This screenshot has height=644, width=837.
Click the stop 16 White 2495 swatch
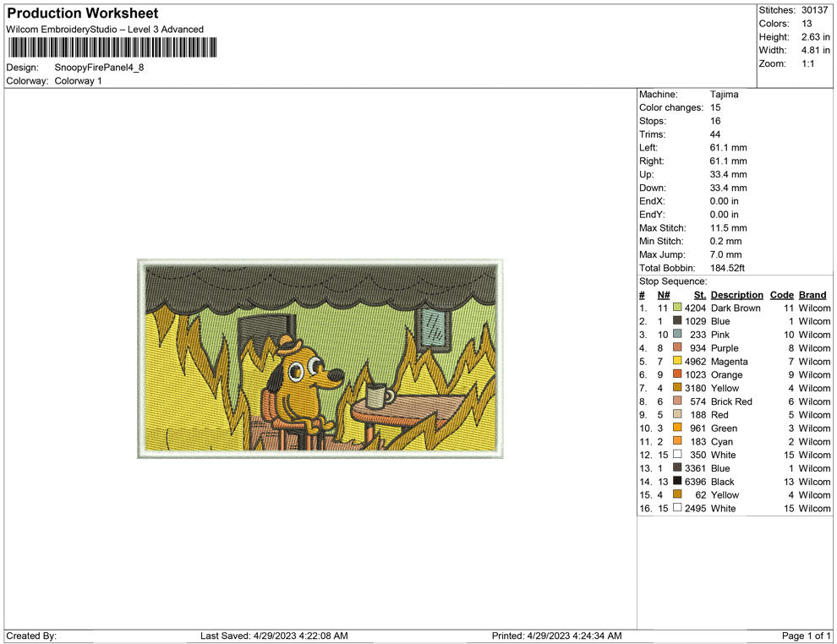(x=677, y=507)
